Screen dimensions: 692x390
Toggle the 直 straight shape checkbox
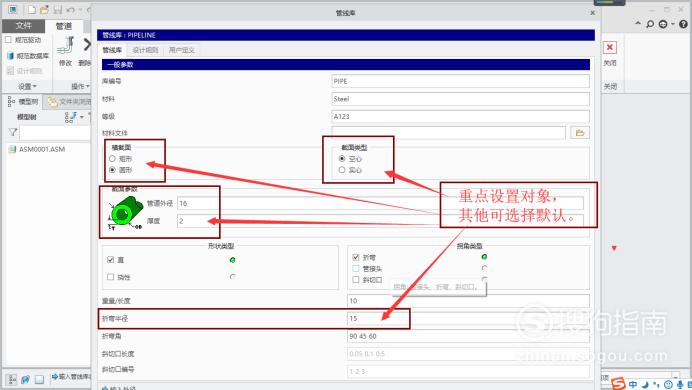(110, 260)
